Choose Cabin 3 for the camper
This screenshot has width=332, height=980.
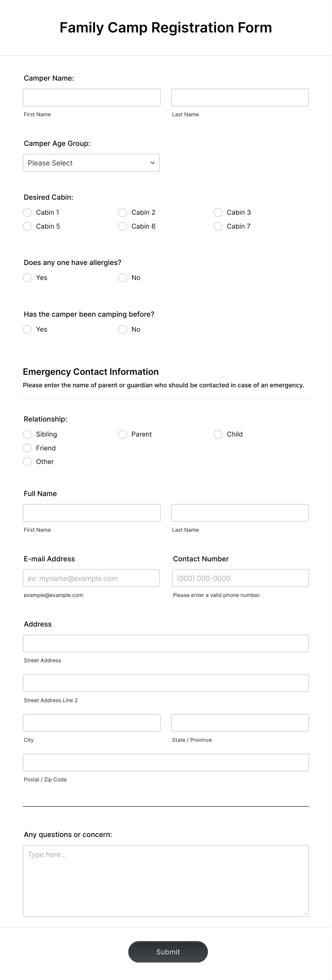pyautogui.click(x=217, y=212)
